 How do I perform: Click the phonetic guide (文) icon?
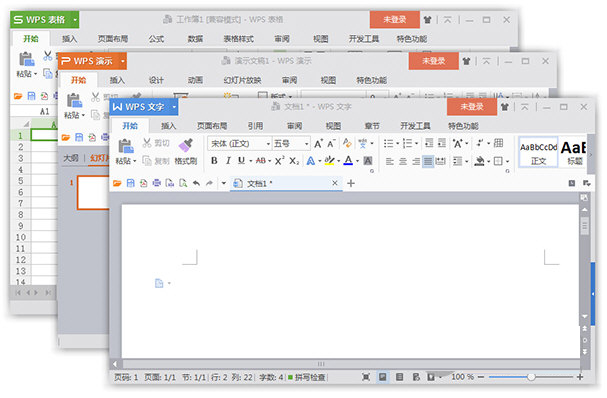coord(363,144)
